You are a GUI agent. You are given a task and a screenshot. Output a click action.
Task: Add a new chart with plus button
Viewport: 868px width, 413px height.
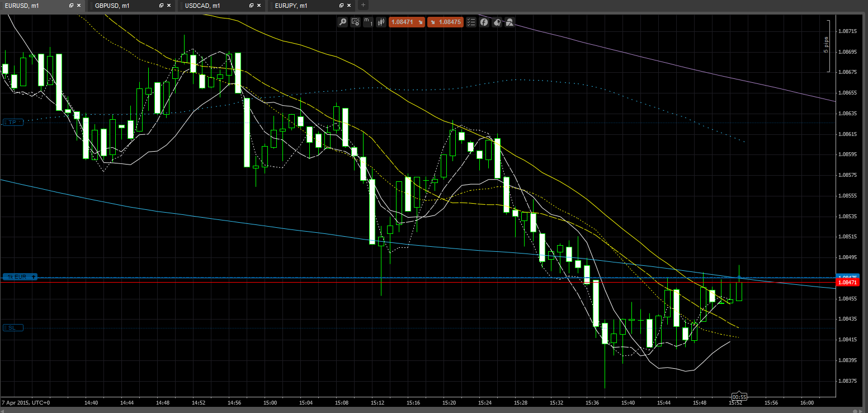click(x=363, y=5)
